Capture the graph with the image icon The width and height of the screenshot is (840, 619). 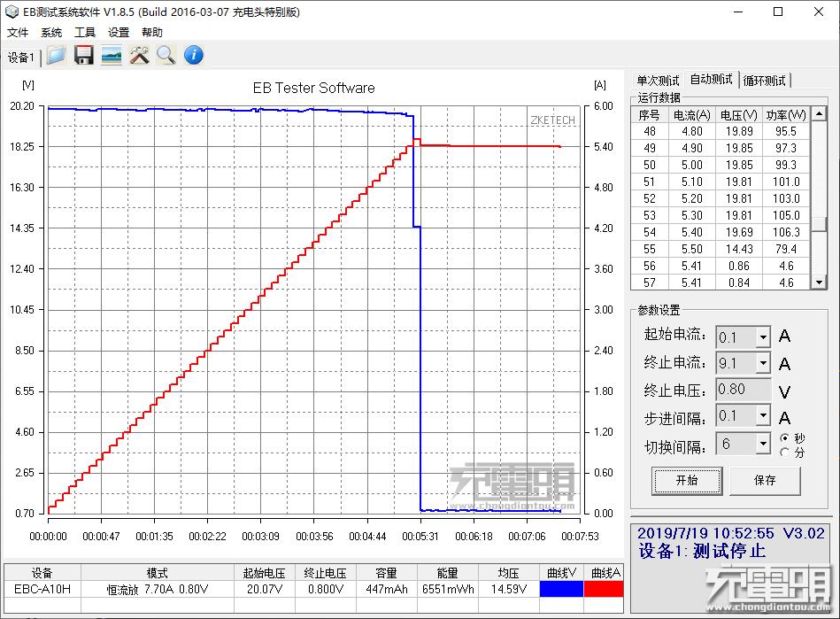coord(110,56)
